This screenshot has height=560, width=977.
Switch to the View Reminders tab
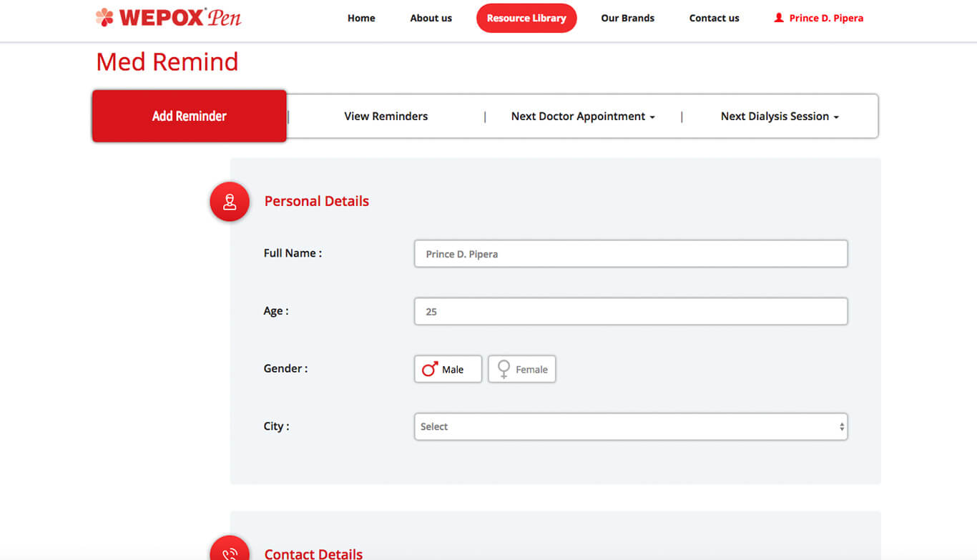click(x=386, y=117)
